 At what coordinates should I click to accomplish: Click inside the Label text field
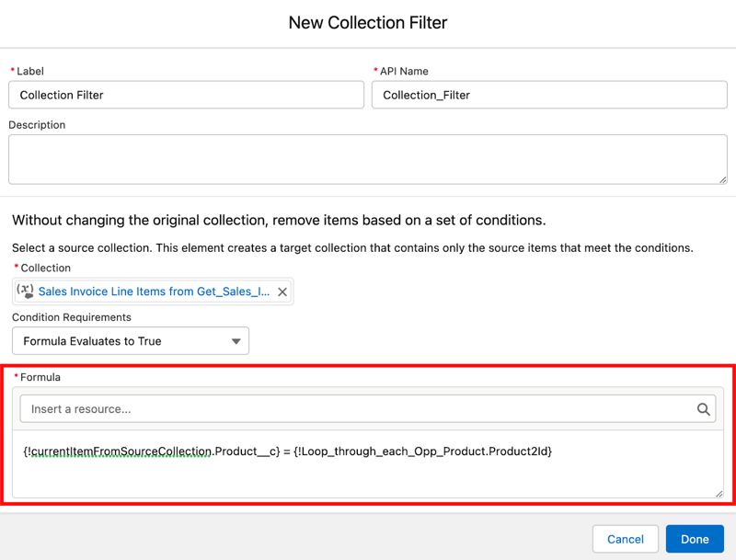184,95
